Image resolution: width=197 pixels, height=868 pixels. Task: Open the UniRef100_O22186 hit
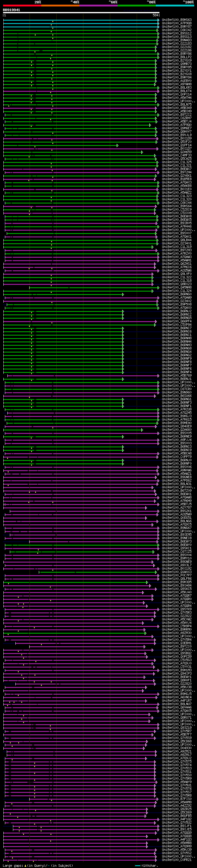177,50
